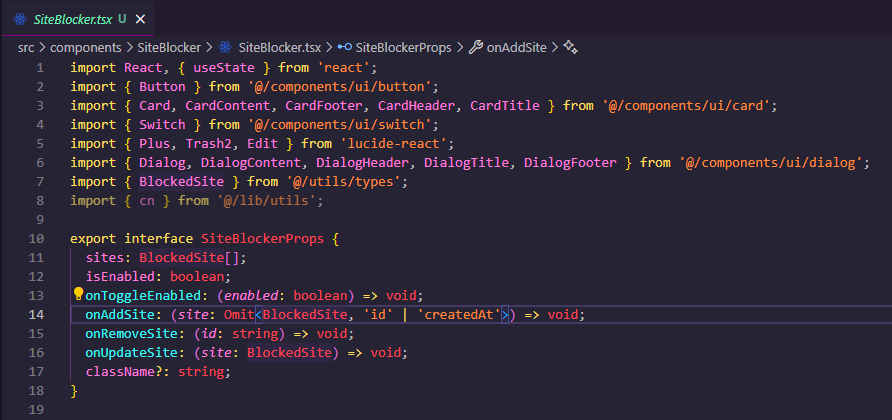Select line number 1 in the gutter

click(40, 68)
